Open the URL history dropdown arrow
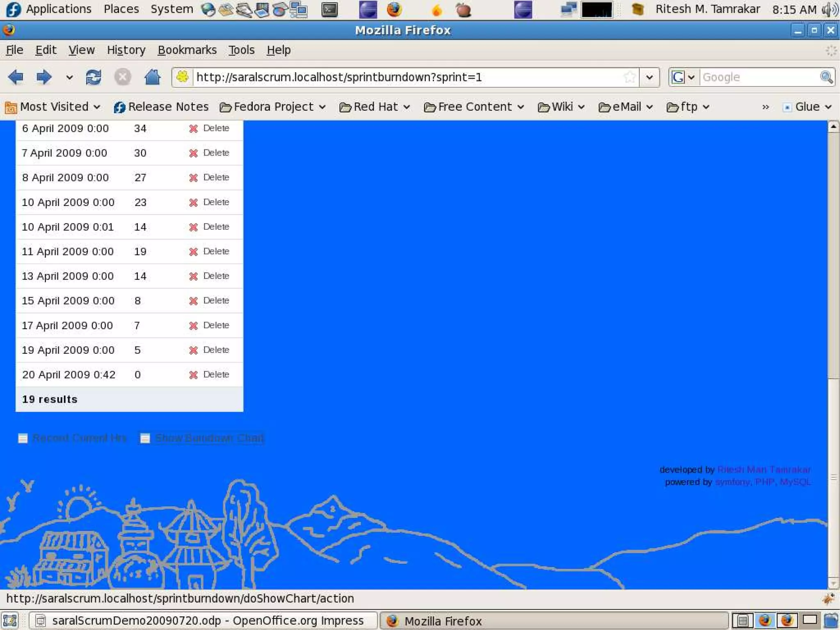 [649, 77]
